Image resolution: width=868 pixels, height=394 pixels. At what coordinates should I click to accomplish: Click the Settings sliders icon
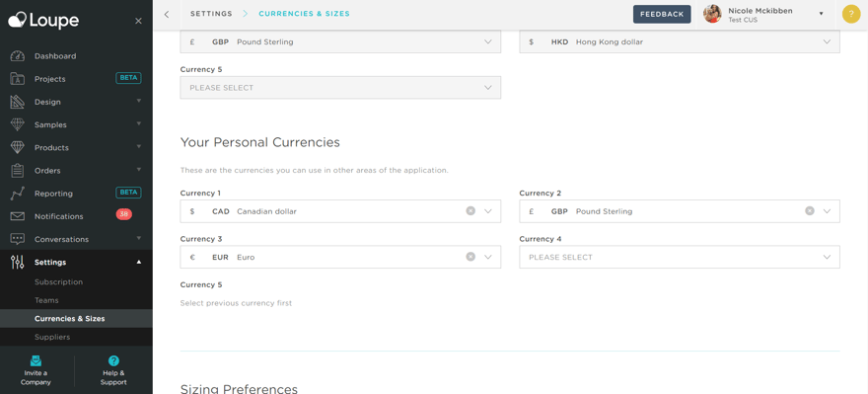click(18, 262)
